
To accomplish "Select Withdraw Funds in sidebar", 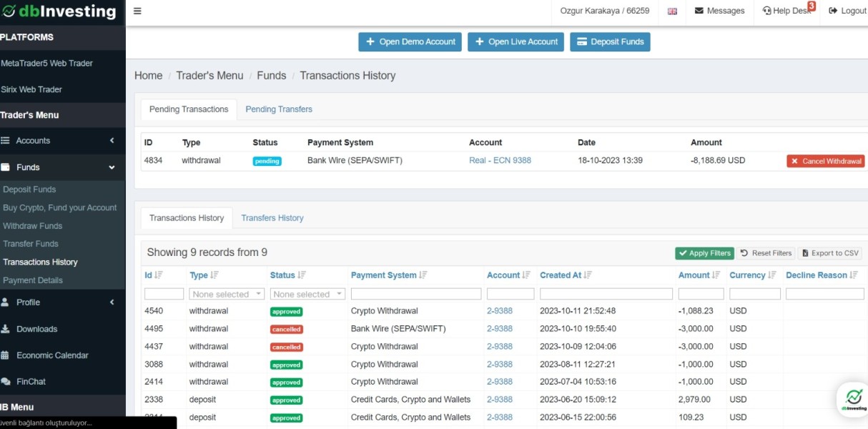I will 33,226.
